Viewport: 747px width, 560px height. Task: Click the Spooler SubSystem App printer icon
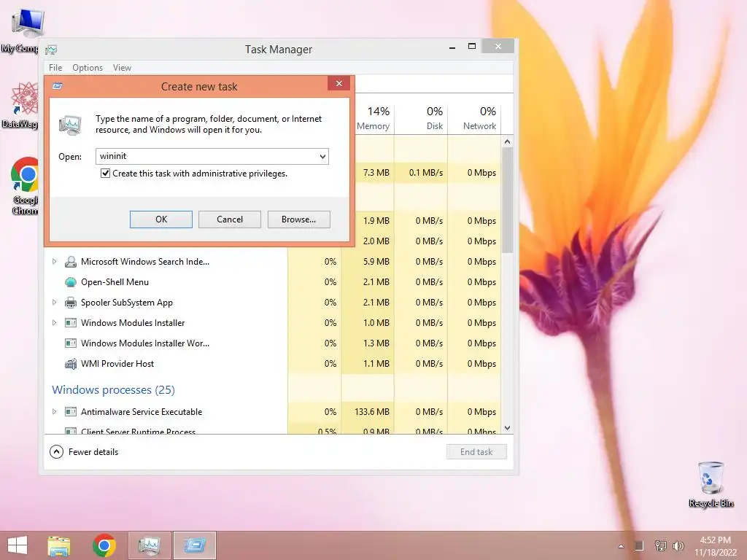pyautogui.click(x=71, y=303)
